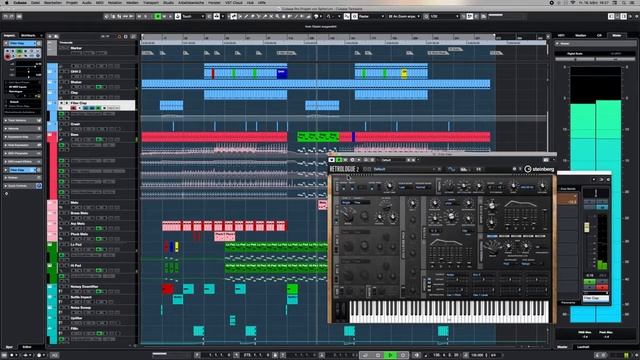Click the Record button in transport bar
The image size is (640, 360).
402,355
